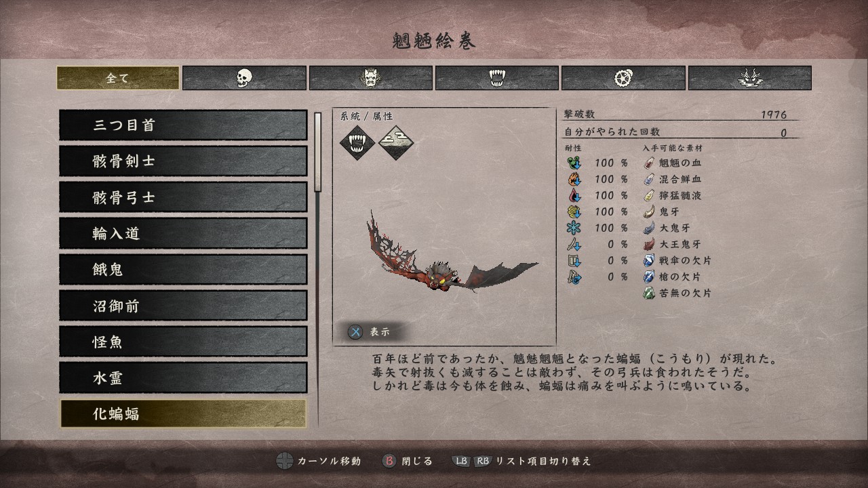The image size is (868, 488).
Task: Click the cloud attribute diamond icon
Action: [396, 142]
